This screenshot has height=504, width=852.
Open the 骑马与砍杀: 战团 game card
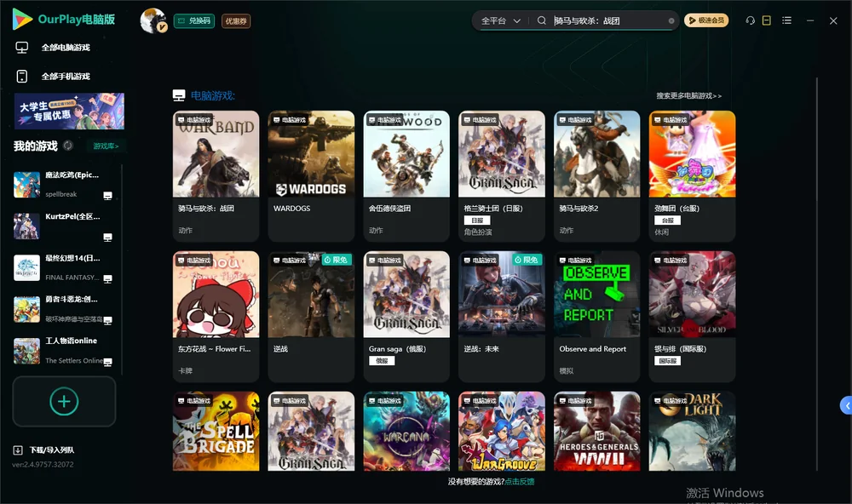coord(216,176)
